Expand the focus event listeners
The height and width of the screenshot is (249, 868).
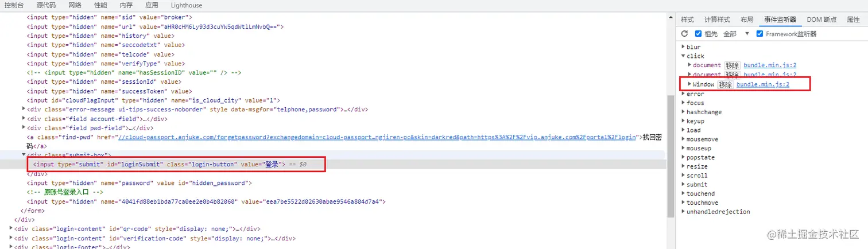683,103
